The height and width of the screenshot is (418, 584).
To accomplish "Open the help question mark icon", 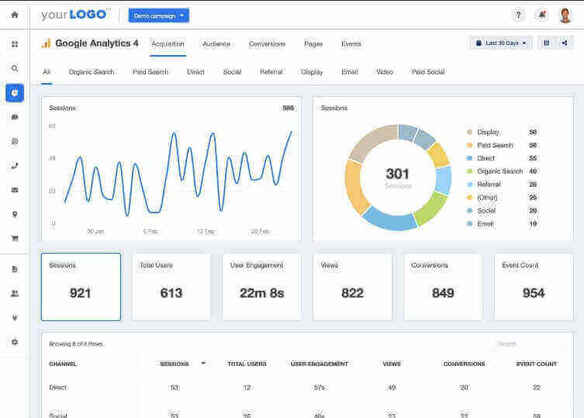I will coord(518,15).
